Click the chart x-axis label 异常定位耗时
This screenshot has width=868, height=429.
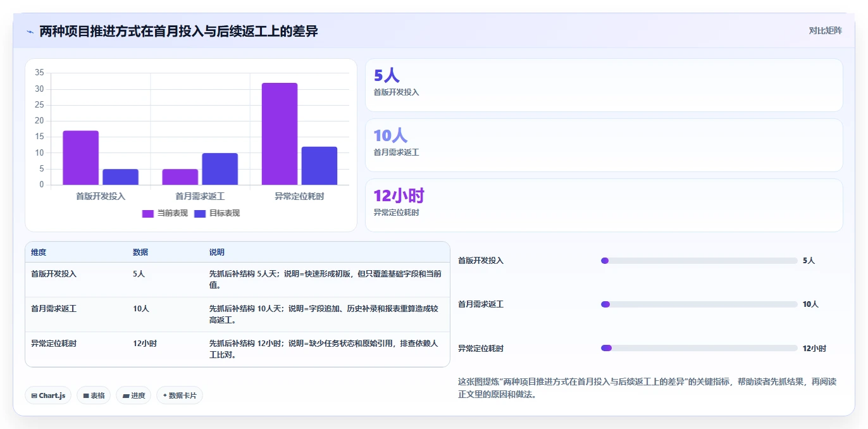[299, 196]
